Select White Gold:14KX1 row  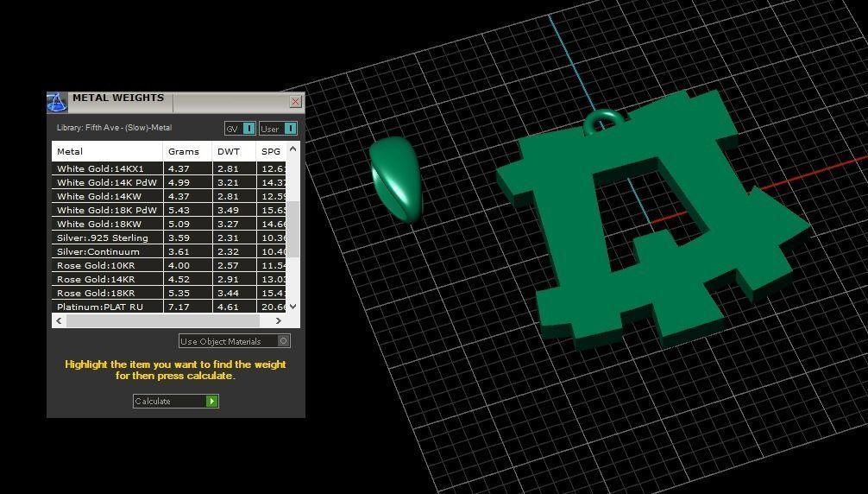(x=169, y=168)
